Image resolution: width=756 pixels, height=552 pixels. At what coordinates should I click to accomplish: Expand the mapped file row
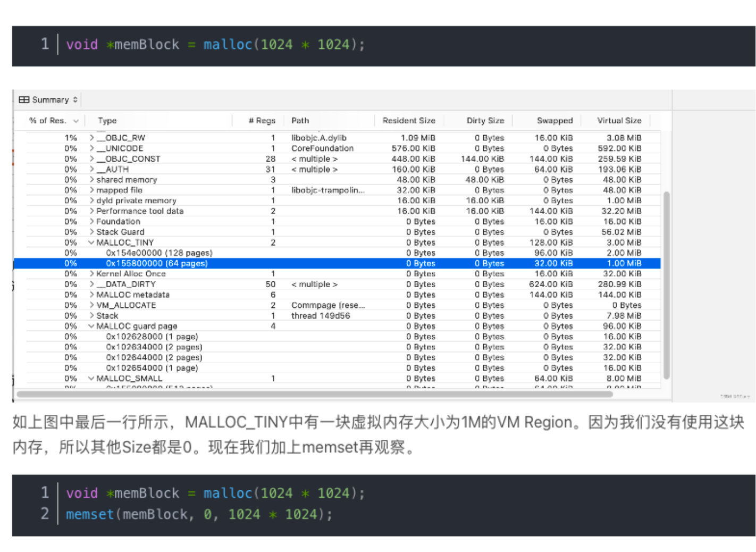click(91, 190)
